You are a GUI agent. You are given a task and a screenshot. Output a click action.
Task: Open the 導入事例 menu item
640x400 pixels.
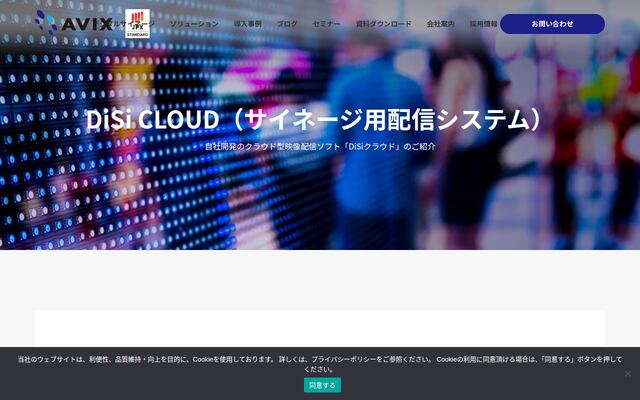coord(247,24)
